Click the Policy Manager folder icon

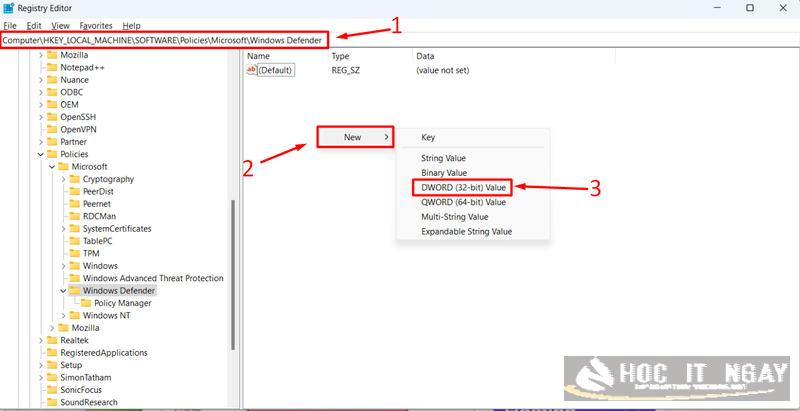coord(86,303)
